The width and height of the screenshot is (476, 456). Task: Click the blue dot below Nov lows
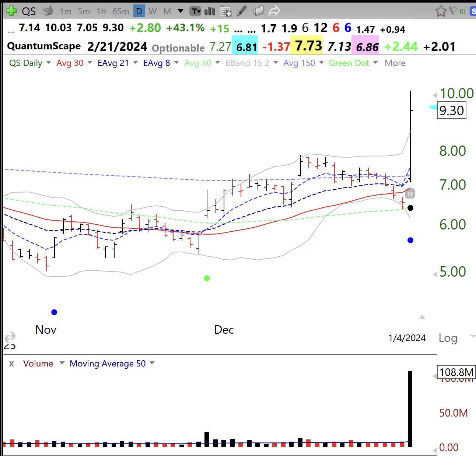click(x=54, y=312)
